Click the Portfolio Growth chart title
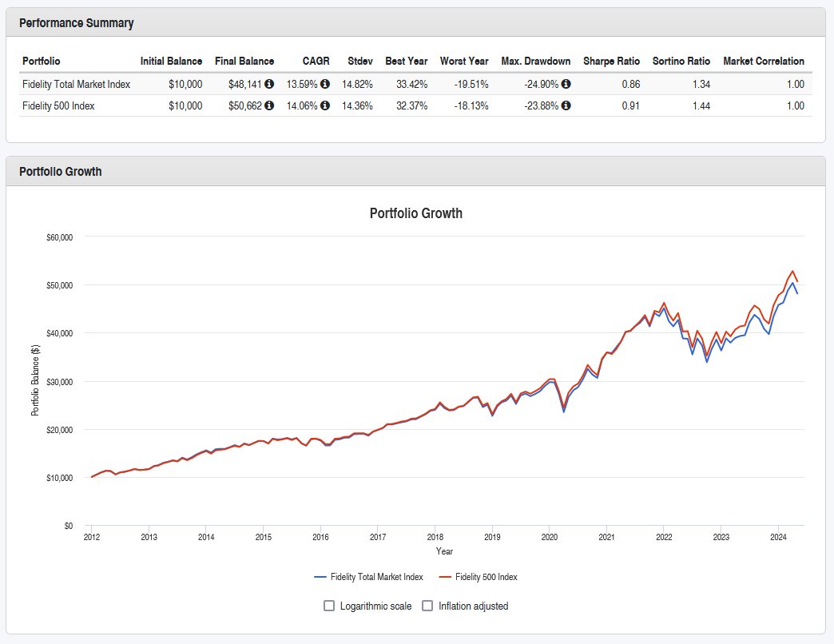The height and width of the screenshot is (644, 834). (x=416, y=213)
